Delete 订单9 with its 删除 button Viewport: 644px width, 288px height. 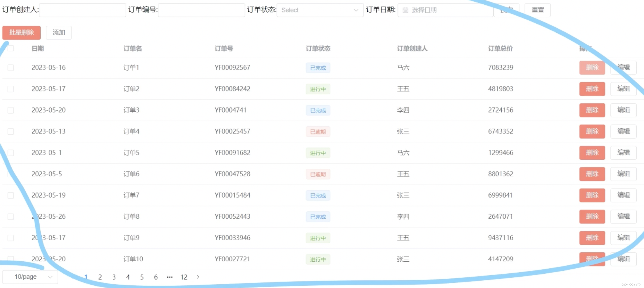point(592,238)
